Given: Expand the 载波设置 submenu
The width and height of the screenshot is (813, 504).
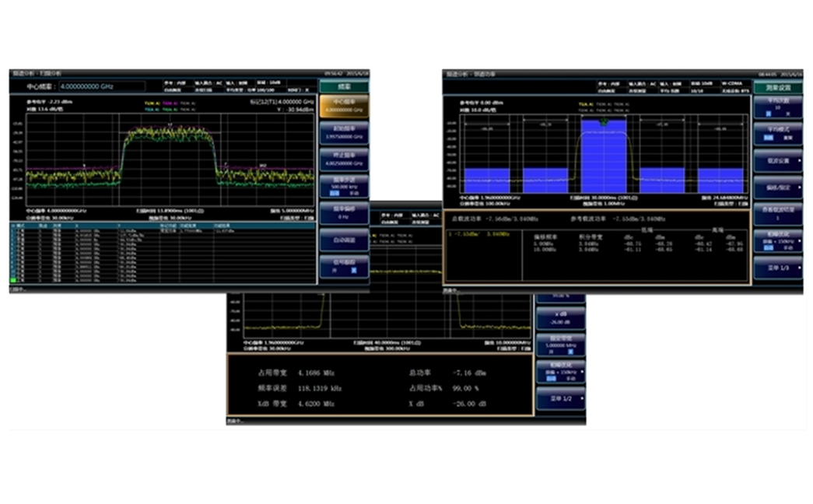Looking at the screenshot, I should pyautogui.click(x=778, y=161).
